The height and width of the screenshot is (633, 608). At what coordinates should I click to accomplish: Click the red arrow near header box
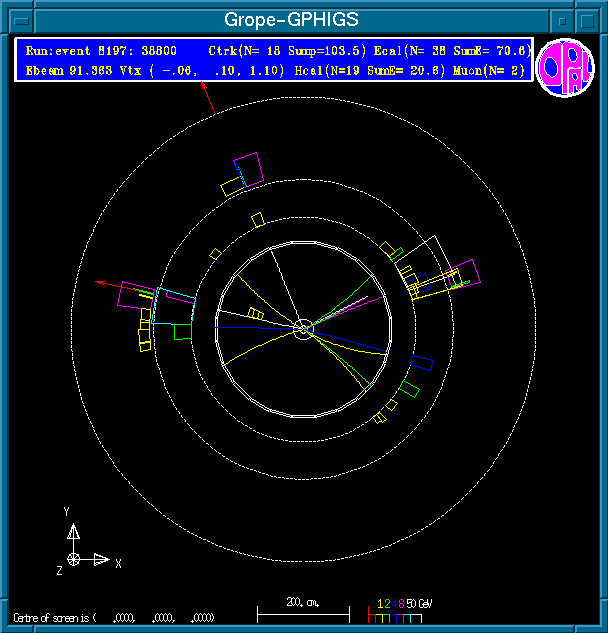[208, 99]
